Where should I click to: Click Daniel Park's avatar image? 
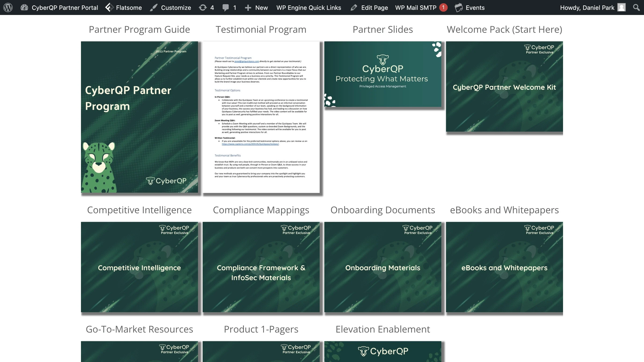click(622, 7)
